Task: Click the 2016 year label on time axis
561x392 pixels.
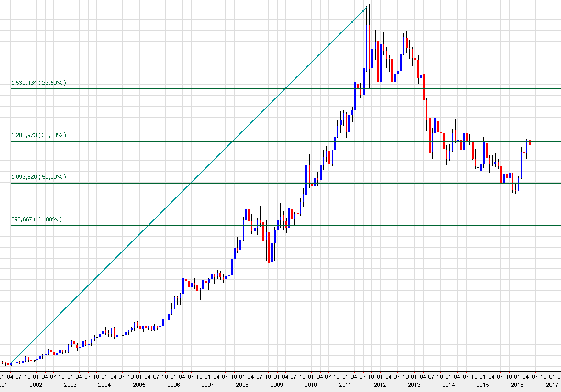Action: click(517, 385)
